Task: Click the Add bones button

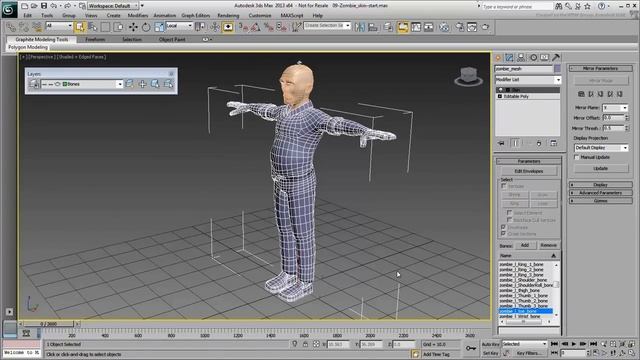Action: point(525,245)
